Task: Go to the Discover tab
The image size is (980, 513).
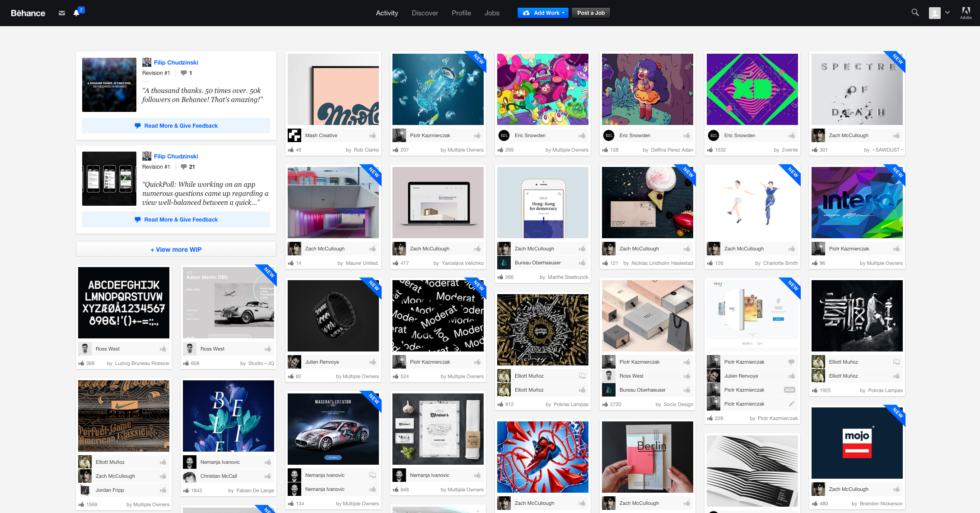Action: (425, 13)
